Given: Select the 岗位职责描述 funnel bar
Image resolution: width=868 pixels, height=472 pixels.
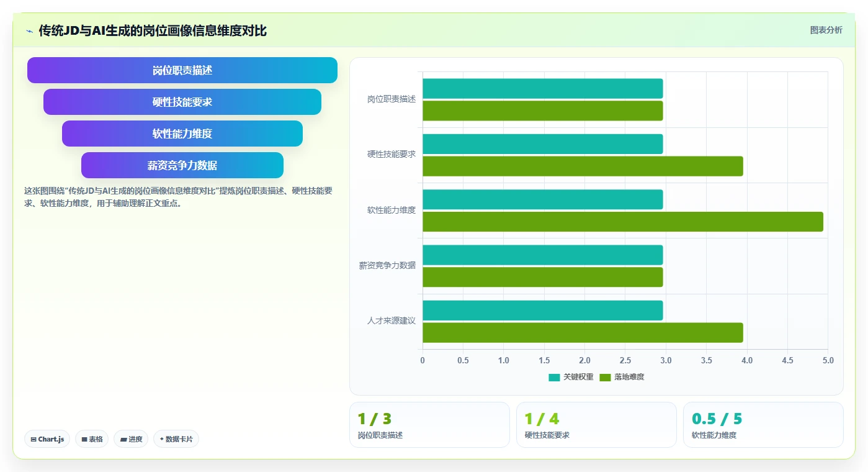Looking at the screenshot, I should (182, 70).
